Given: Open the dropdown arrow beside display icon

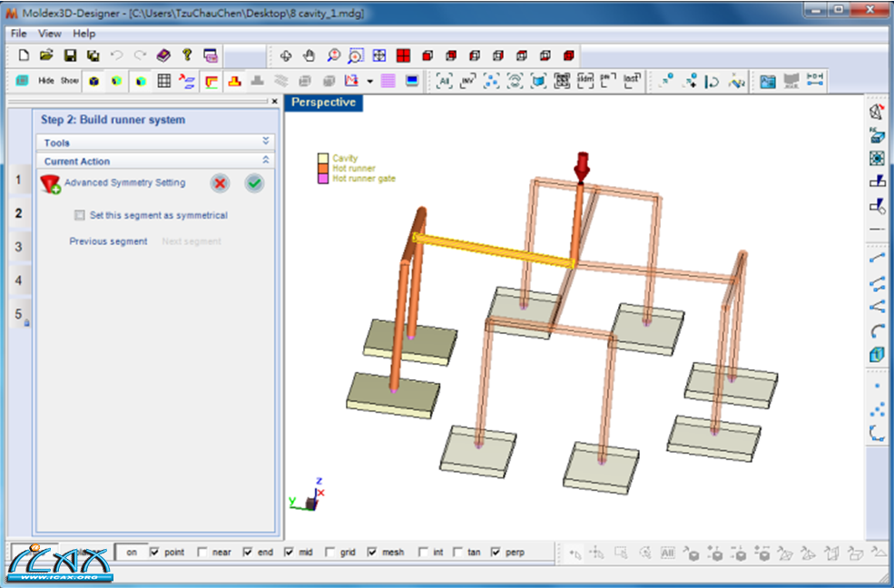Looking at the screenshot, I should pos(370,82).
